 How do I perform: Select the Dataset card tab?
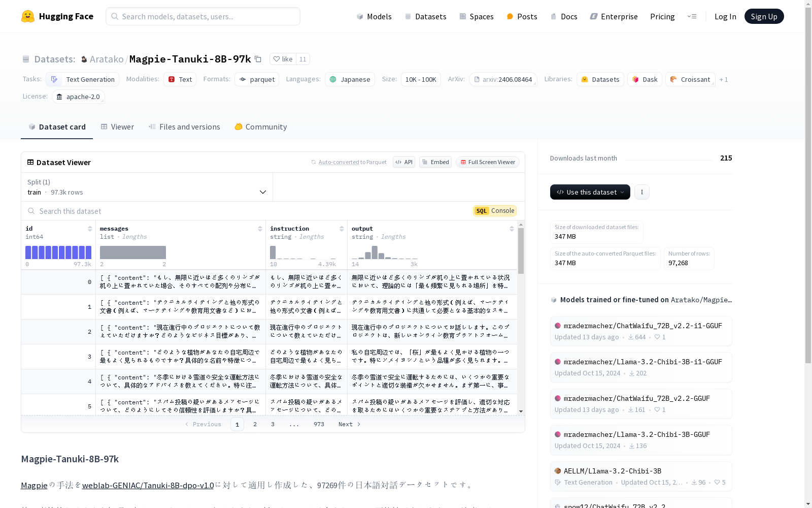point(57,127)
